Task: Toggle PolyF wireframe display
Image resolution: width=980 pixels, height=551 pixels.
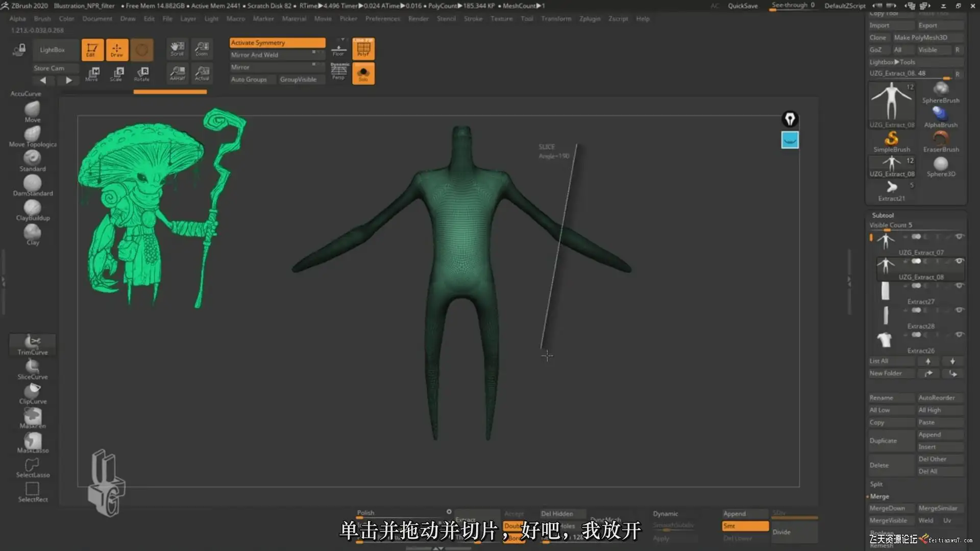Action: tap(363, 49)
